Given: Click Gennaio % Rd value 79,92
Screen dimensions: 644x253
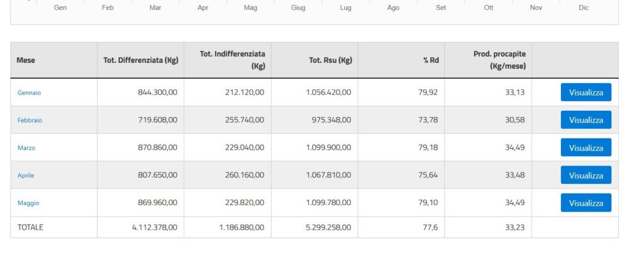Looking at the screenshot, I should 428,93.
